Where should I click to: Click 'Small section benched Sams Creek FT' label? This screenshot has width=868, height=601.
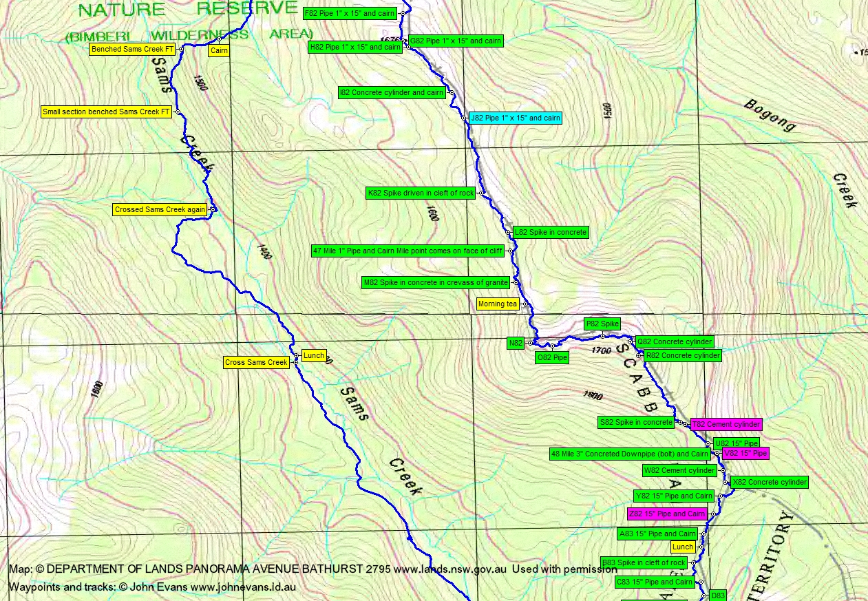tap(106, 112)
